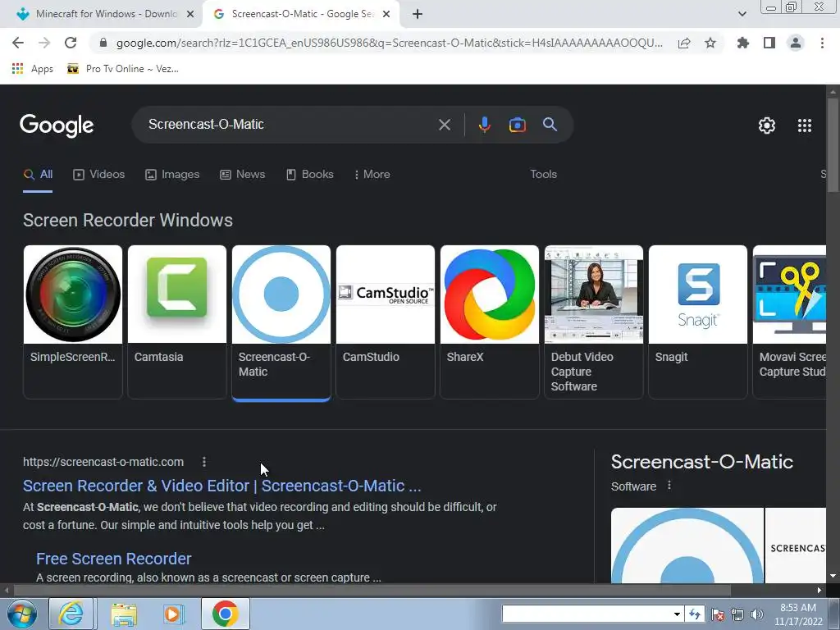Open taskbar address dropdown arrow
The image size is (840, 630).
click(x=677, y=614)
